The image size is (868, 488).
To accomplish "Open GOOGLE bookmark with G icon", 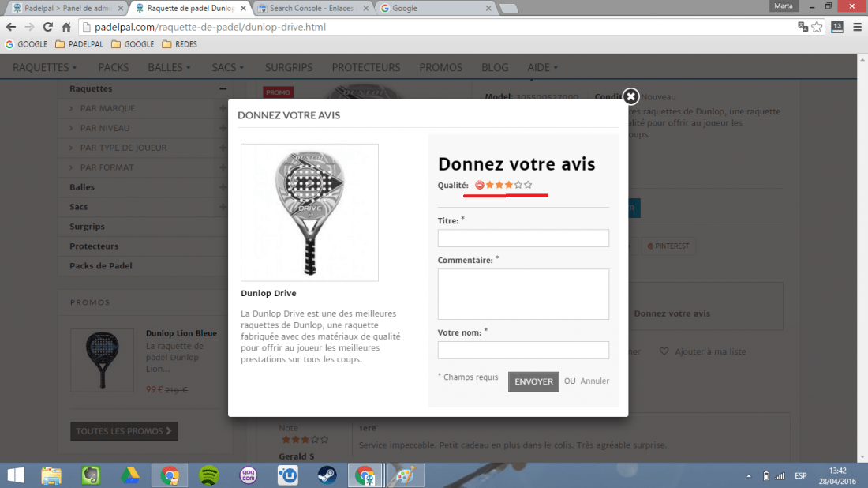I will click(27, 44).
